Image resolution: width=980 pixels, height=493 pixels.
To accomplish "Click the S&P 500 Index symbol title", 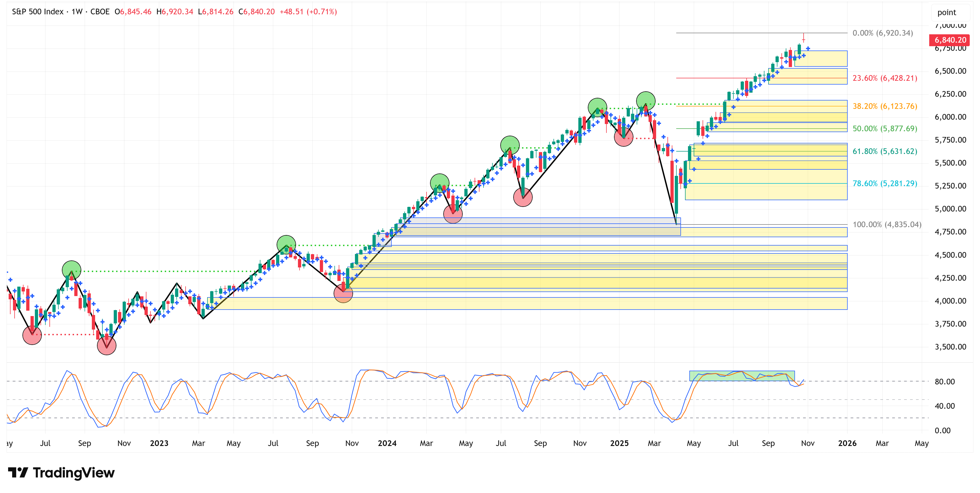I will [38, 12].
